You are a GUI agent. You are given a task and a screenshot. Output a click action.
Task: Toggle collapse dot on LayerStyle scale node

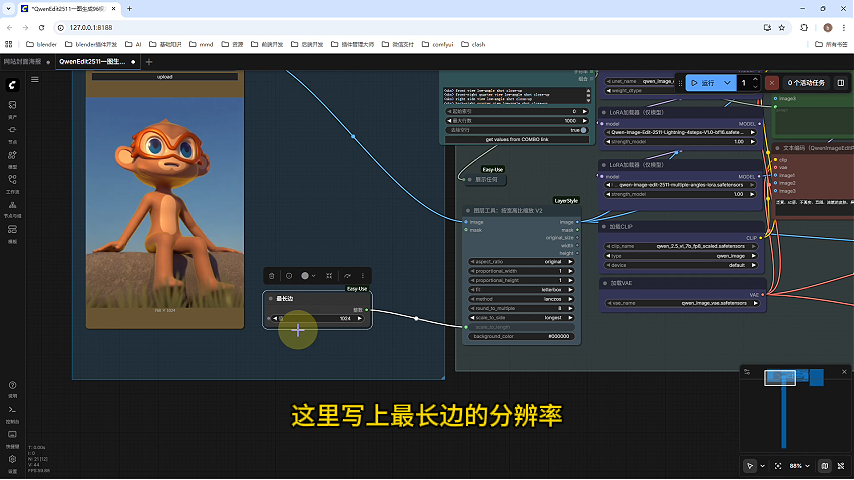point(468,210)
